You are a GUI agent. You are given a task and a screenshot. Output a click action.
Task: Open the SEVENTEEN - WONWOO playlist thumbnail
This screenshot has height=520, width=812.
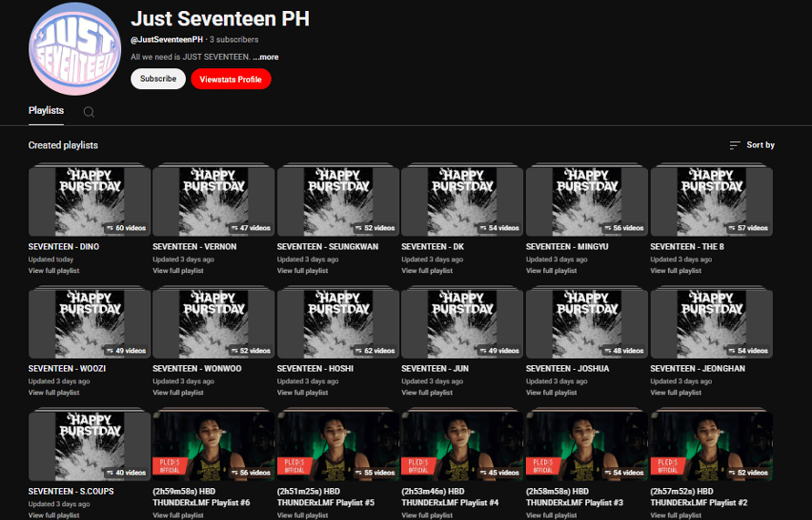click(214, 324)
